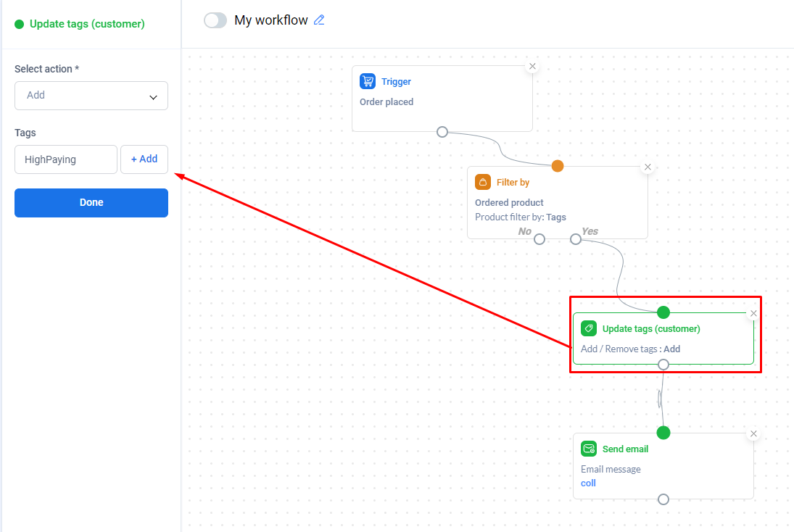
Task: Click the Update tags node tag icon
Action: (588, 328)
